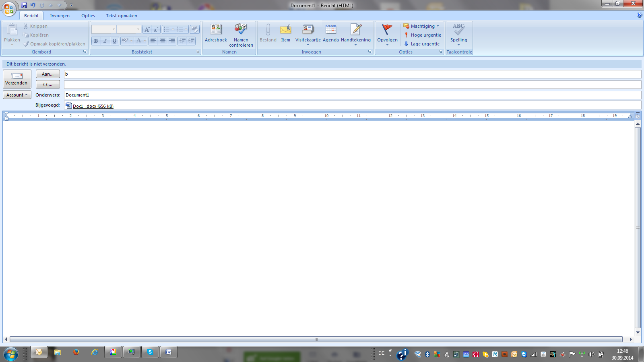Set Hoge urgentie for message

tap(423, 35)
